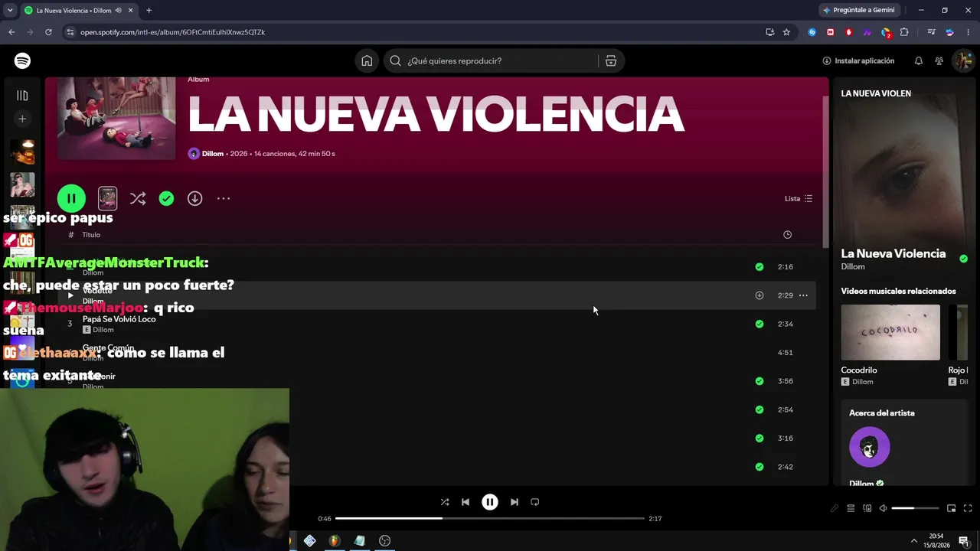This screenshot has width=980, height=551.
Task: Click the main view vertical scrollbar
Action: 825,171
